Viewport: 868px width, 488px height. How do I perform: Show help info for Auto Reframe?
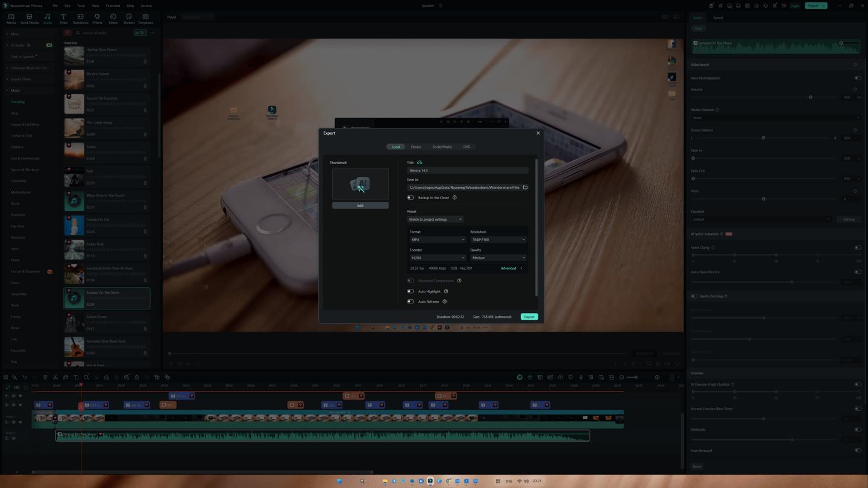445,302
